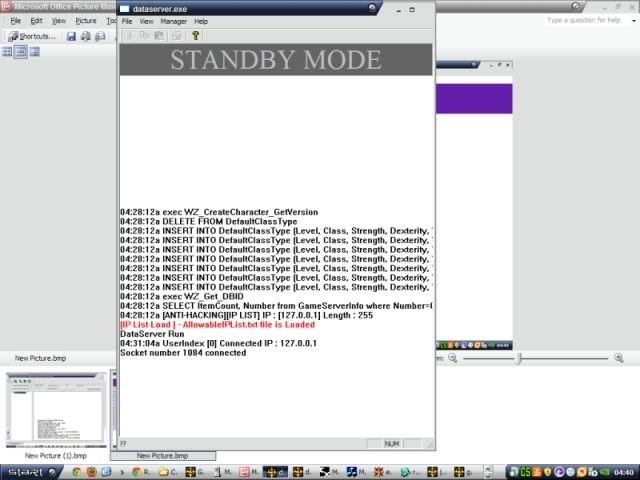Viewport: 640px width, 480px height.
Task: Open the Manager menu in dataserver
Action: [174, 21]
